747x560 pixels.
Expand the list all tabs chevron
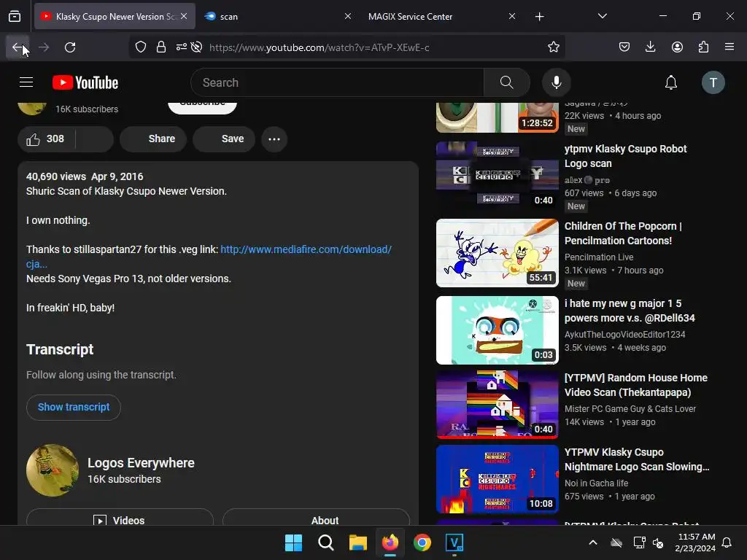(x=602, y=17)
